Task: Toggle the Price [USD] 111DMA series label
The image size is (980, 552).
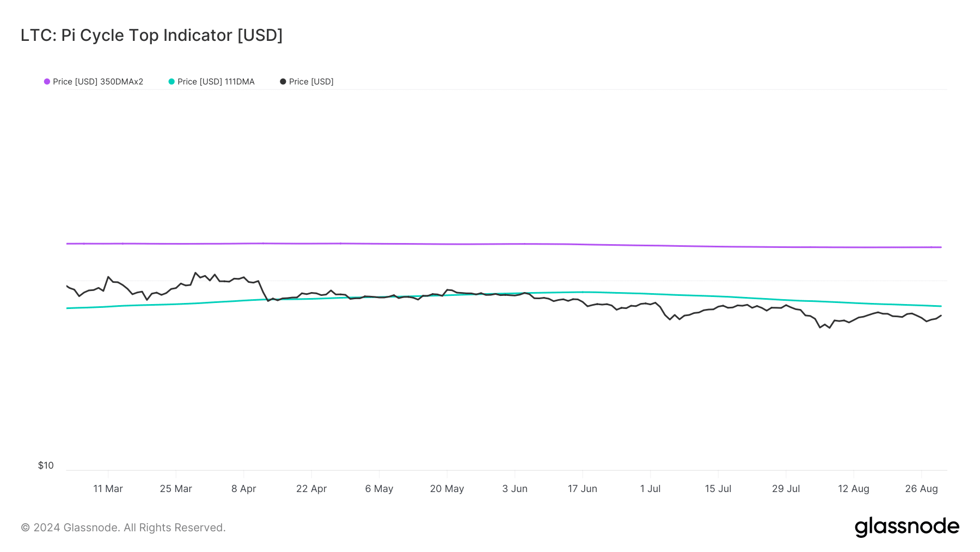Action: click(x=216, y=82)
